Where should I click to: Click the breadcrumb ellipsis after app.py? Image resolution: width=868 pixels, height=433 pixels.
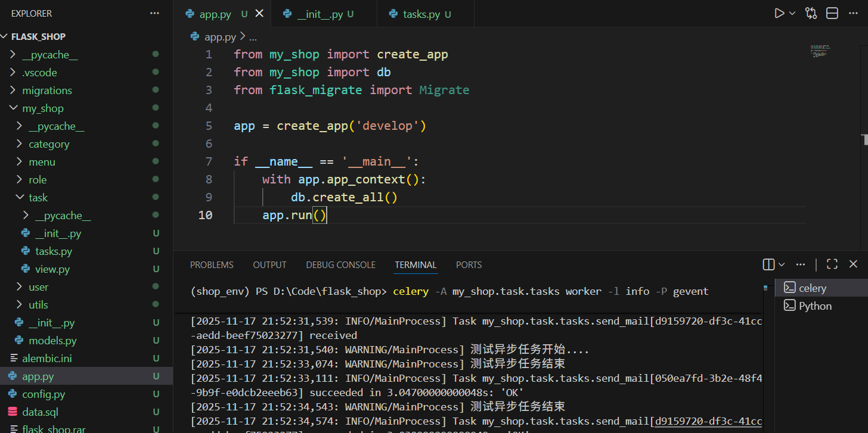click(x=253, y=37)
